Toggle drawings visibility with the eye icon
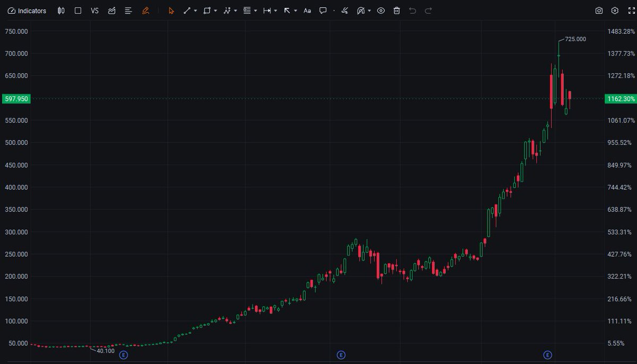Viewport: 637px width, 364px height. [x=381, y=11]
